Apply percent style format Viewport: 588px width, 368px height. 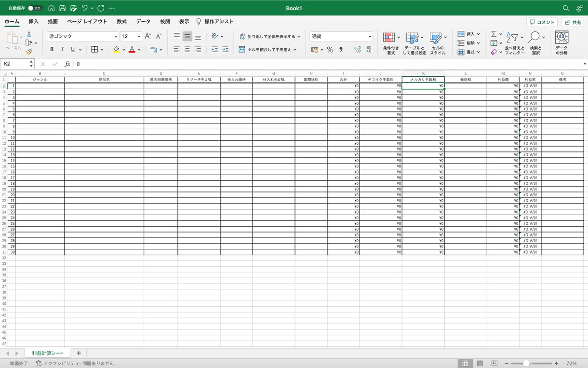330,49
